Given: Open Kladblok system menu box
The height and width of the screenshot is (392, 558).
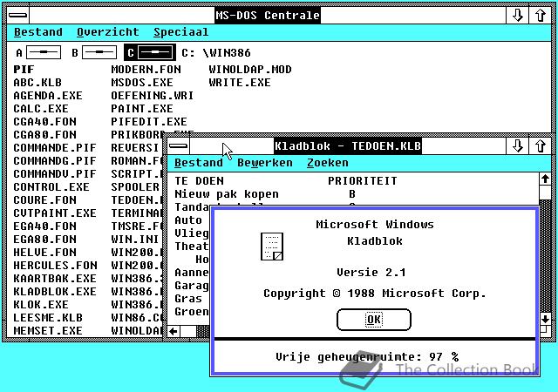Looking at the screenshot, I should coord(178,145).
